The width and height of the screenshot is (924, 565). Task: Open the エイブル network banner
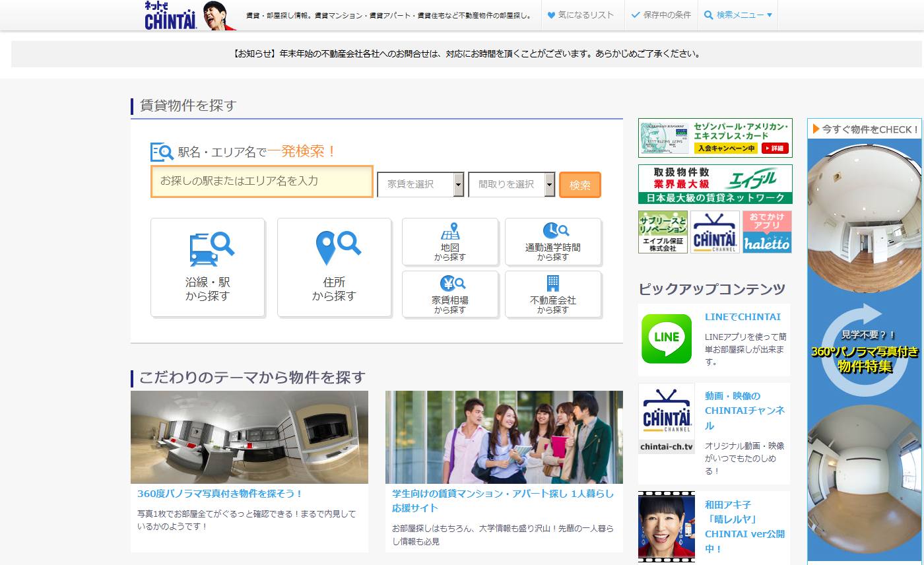(x=715, y=184)
